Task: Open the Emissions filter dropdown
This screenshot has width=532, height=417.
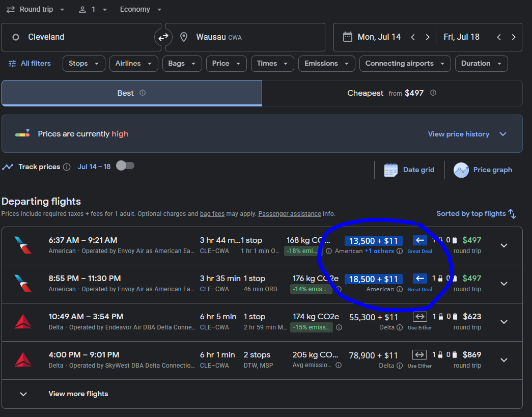Action: click(327, 64)
